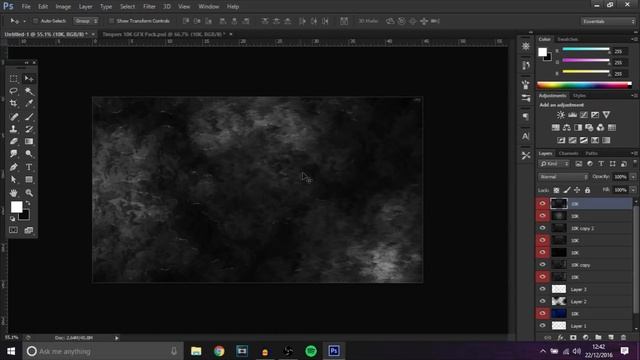Add a layer mask
Image resolution: width=640 pixels, height=360 pixels.
573,338
